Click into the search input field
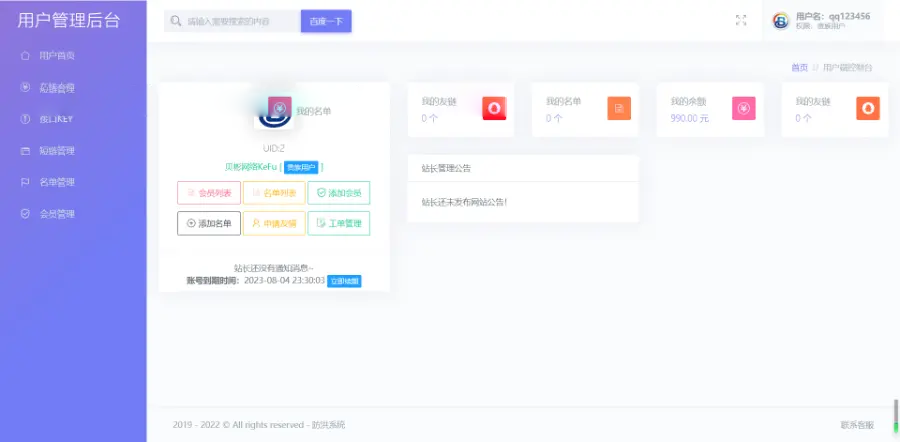 [240, 21]
